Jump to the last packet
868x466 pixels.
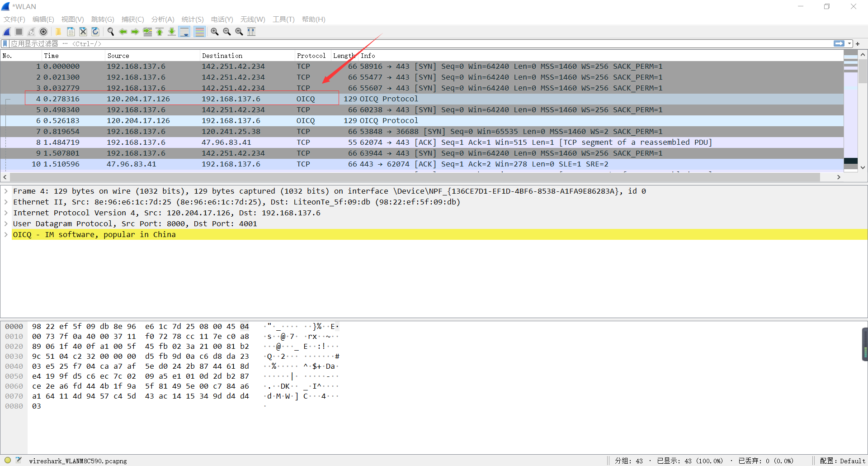(172, 32)
